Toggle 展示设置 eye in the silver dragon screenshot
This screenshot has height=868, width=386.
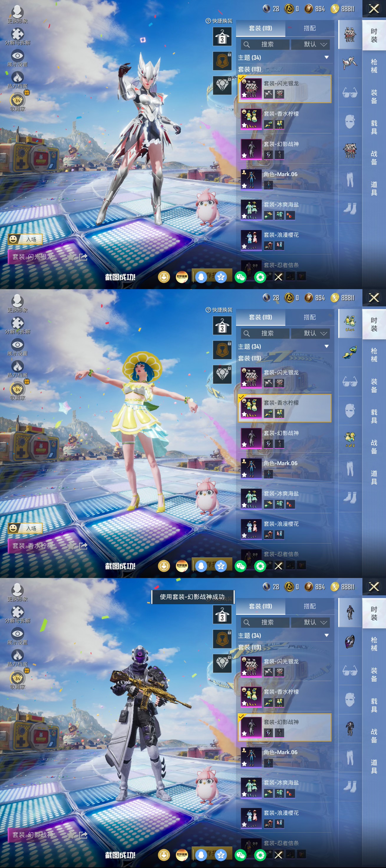click(17, 58)
